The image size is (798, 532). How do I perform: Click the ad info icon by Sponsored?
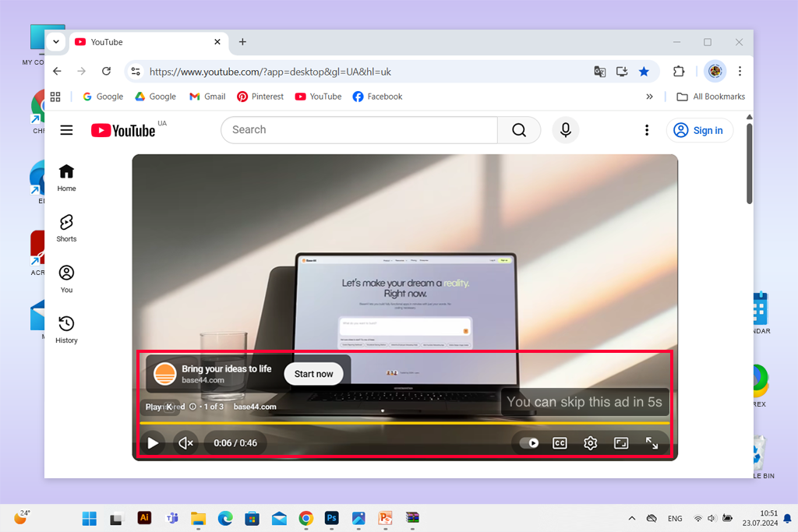point(193,407)
